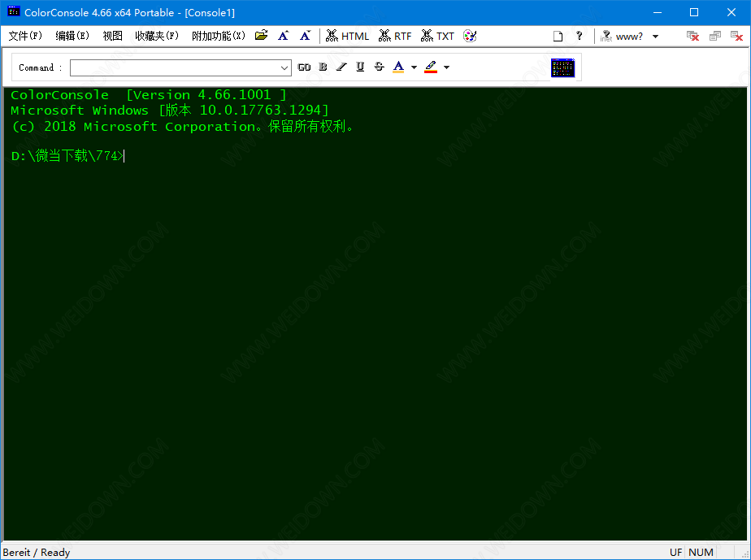Toggle italic formatting
This screenshot has width=751, height=560.
(341, 67)
